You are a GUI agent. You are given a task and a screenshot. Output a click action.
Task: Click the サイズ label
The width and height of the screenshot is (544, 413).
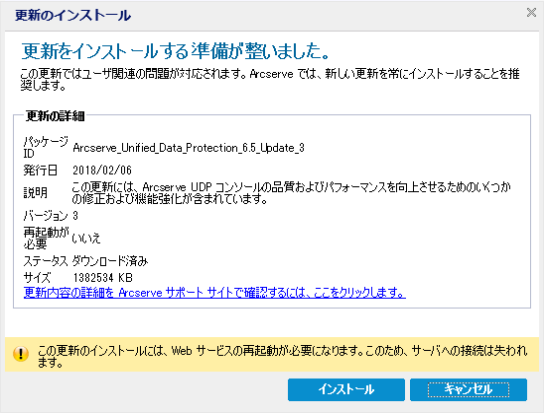(37, 278)
